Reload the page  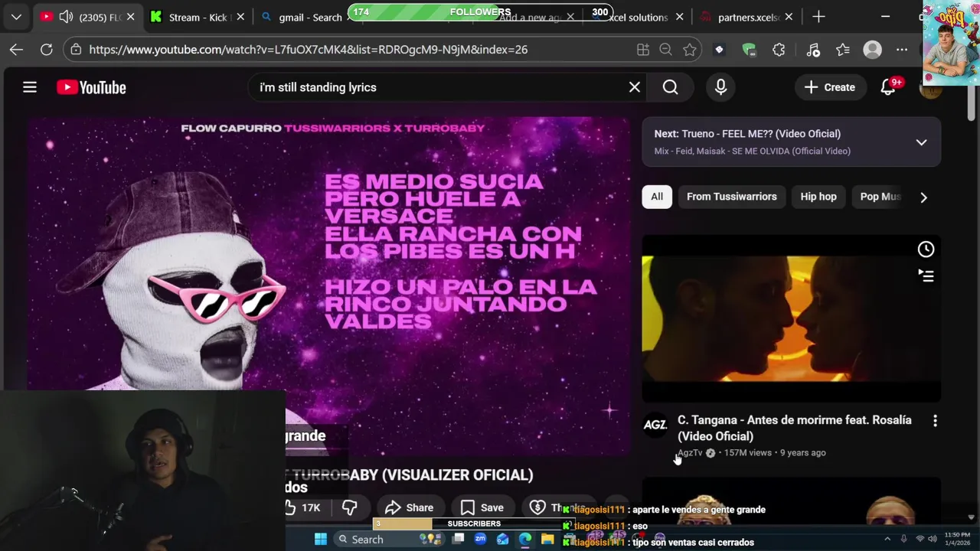(x=46, y=50)
